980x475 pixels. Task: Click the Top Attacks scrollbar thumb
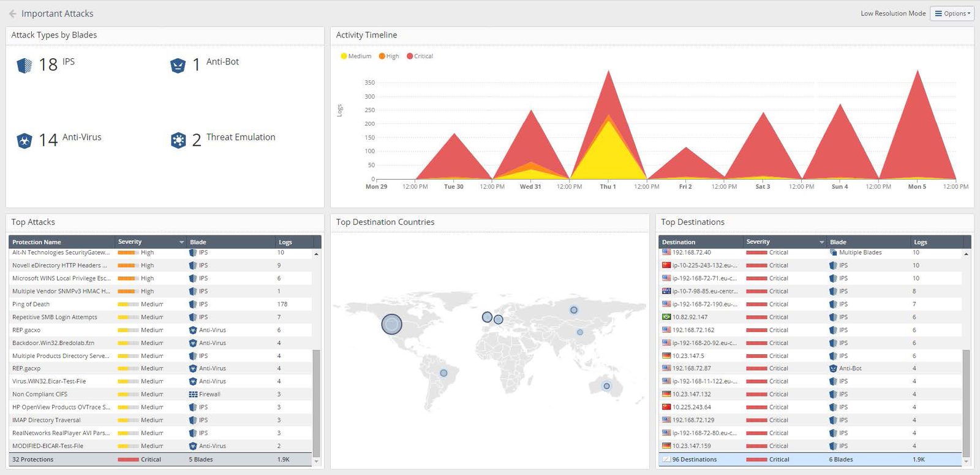[x=316, y=402]
